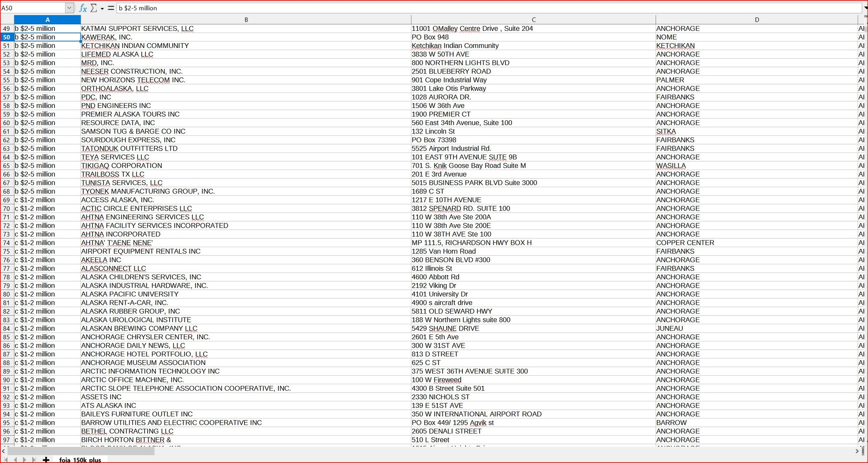The image size is (868, 463).
Task: Open the Name Box dropdown arrow
Action: click(69, 8)
